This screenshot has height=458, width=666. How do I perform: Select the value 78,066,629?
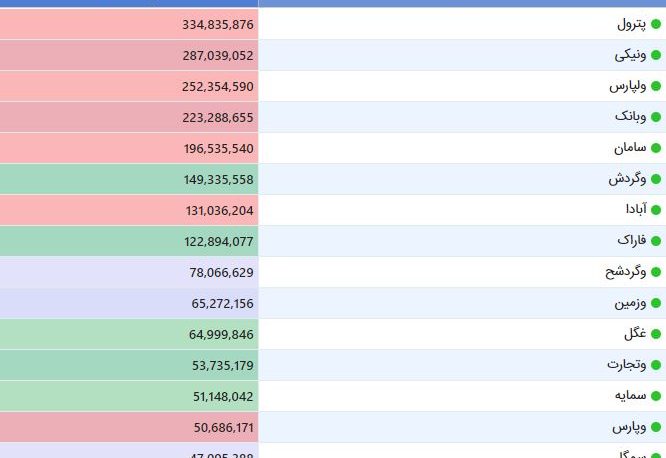coord(222,273)
